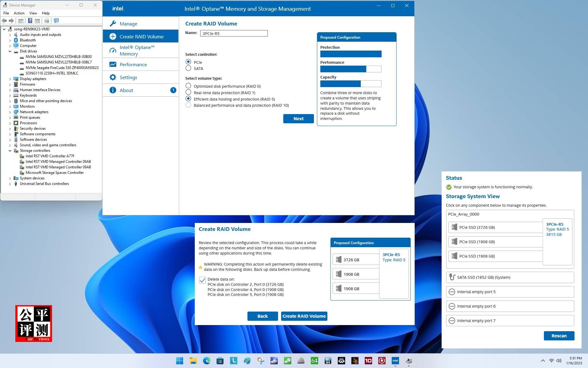Click the Performance bar in Proposed Configuration
This screenshot has height=368, width=588.
pos(351,69)
